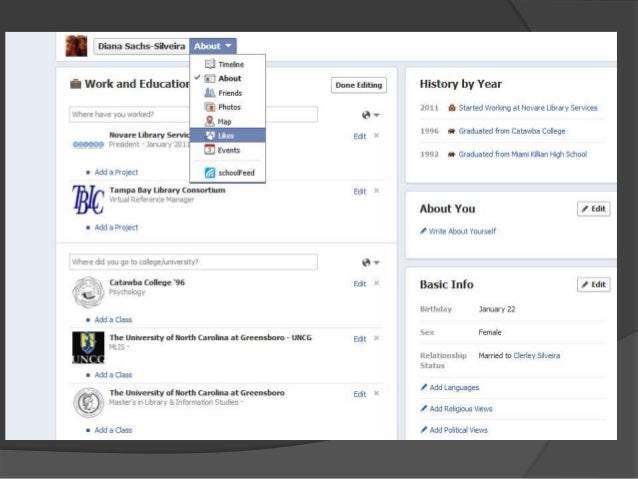Remove the Tampa Bay Library Consortium entry
The image size is (638, 479).
376,190
